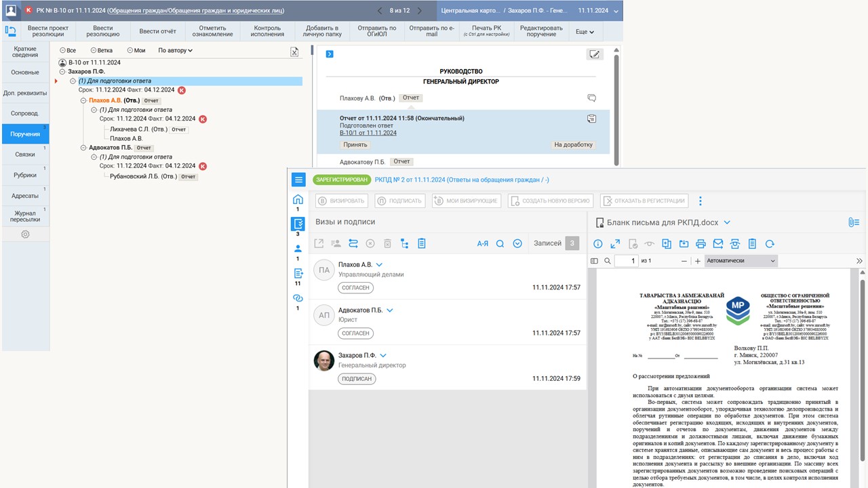Expand the document preview to fullscreen

click(x=615, y=244)
